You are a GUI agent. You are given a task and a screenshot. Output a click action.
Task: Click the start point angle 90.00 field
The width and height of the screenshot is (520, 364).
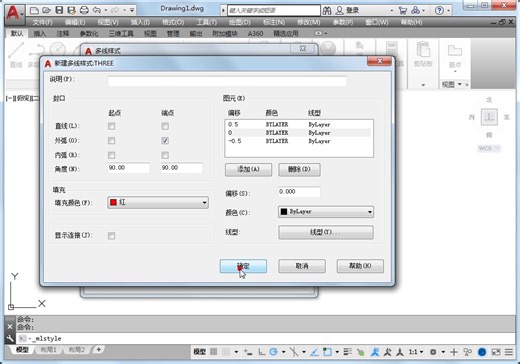click(129, 168)
